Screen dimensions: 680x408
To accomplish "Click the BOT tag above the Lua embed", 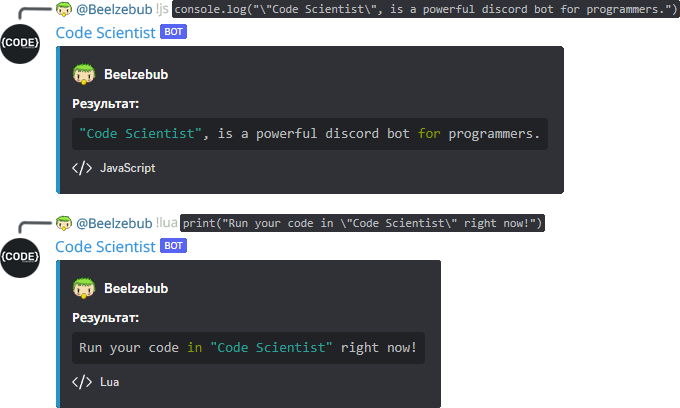I will (173, 246).
